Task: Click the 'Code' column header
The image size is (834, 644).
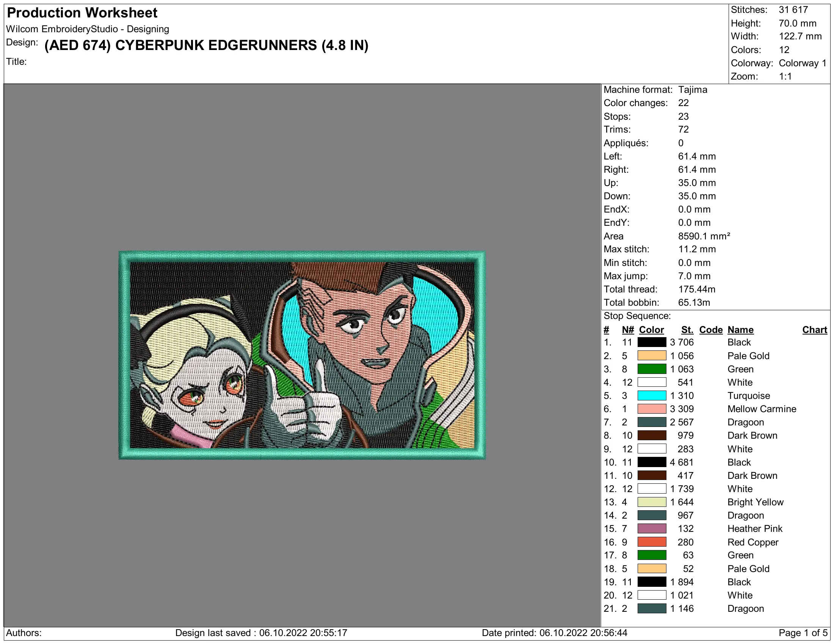Action: [711, 330]
